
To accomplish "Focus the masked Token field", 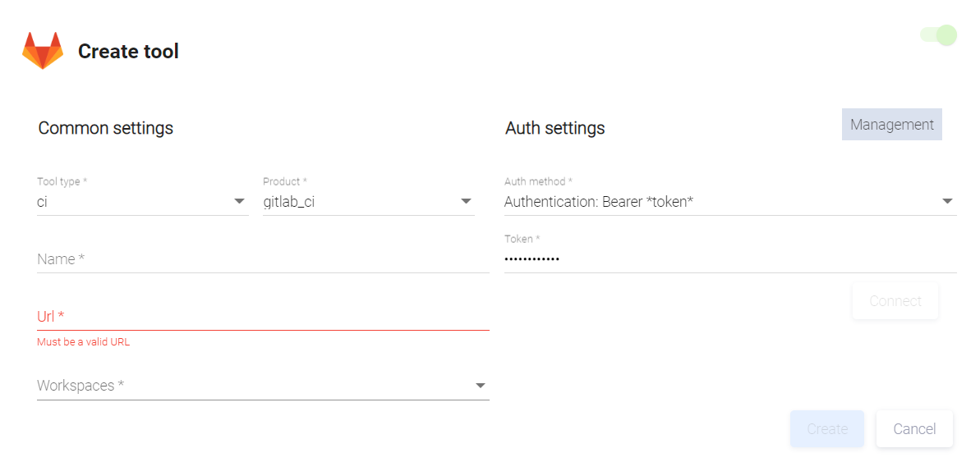I will click(x=729, y=259).
